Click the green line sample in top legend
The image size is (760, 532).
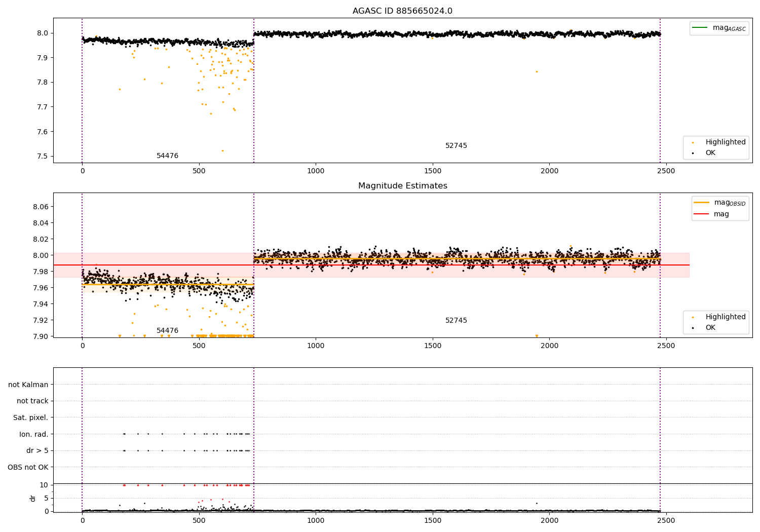701,28
